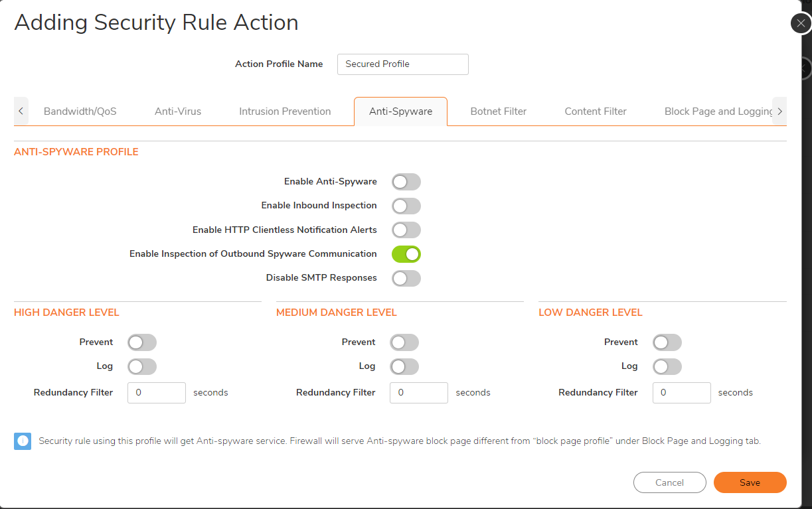Image resolution: width=812 pixels, height=509 pixels.
Task: Enable Inbound Inspection
Action: click(x=406, y=206)
